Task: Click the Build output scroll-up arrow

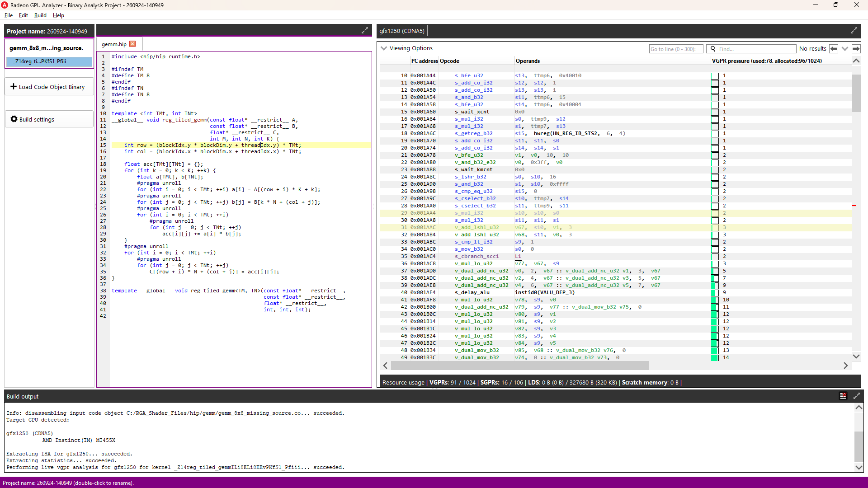Action: point(859,407)
